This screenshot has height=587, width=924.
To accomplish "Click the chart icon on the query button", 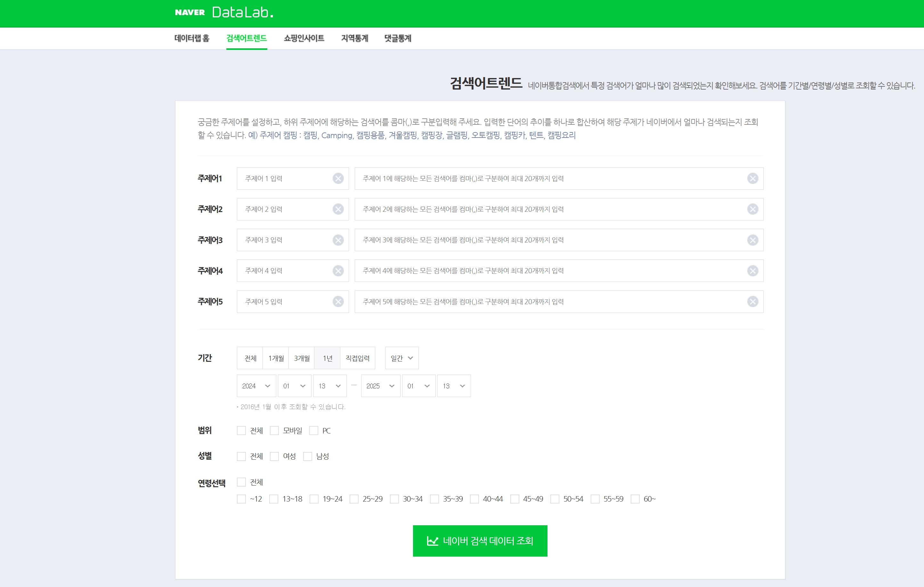I will pos(433,540).
